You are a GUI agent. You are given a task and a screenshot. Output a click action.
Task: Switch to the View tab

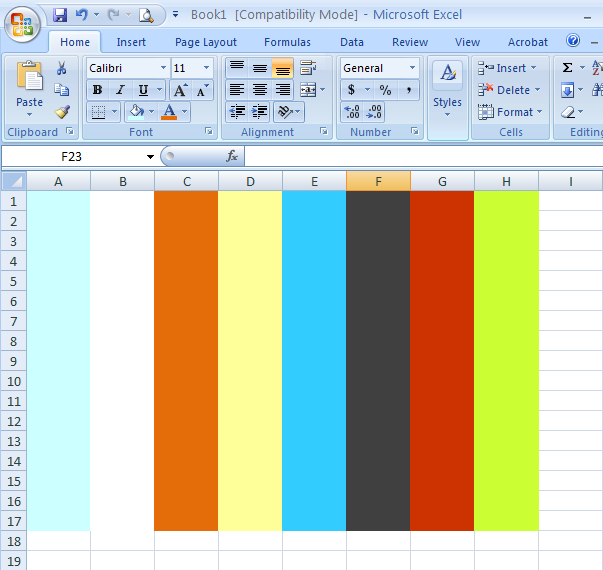coord(467,42)
